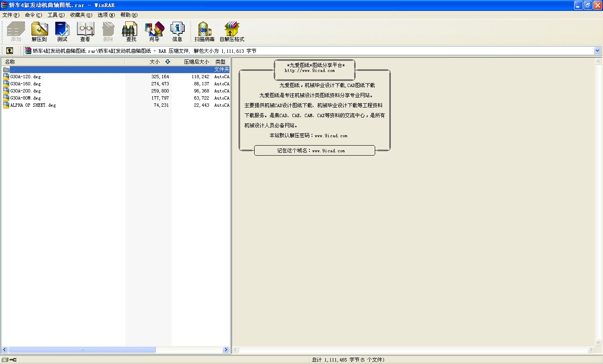
Task: Select the G30A-120.dwg file
Action: click(x=26, y=77)
